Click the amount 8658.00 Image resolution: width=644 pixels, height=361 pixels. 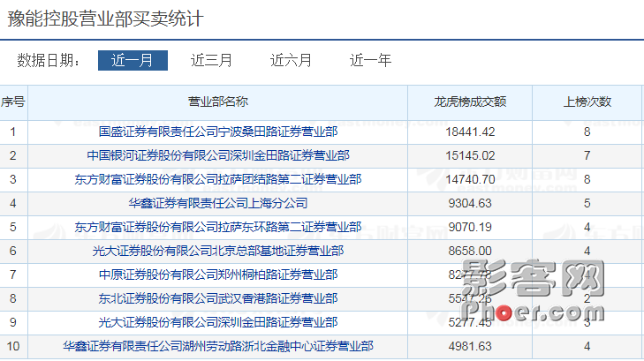coord(470,251)
